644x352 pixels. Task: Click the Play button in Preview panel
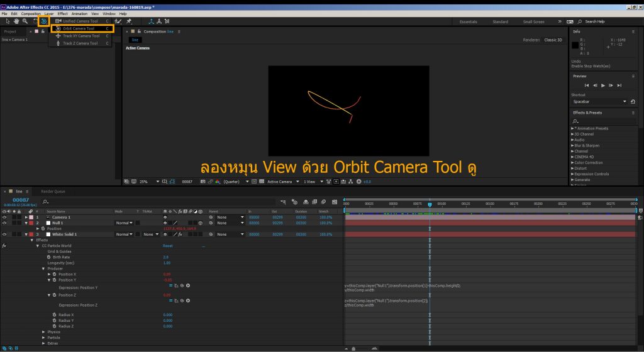[603, 85]
